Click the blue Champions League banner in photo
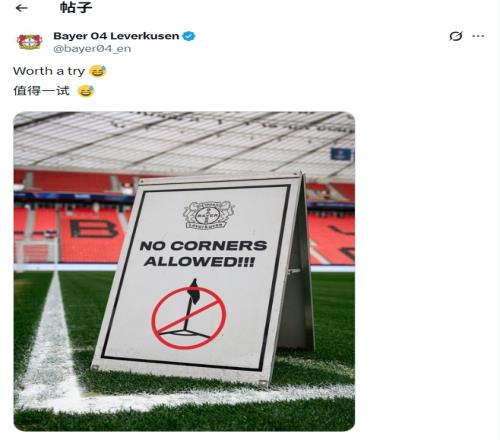This screenshot has width=500, height=440. [341, 154]
